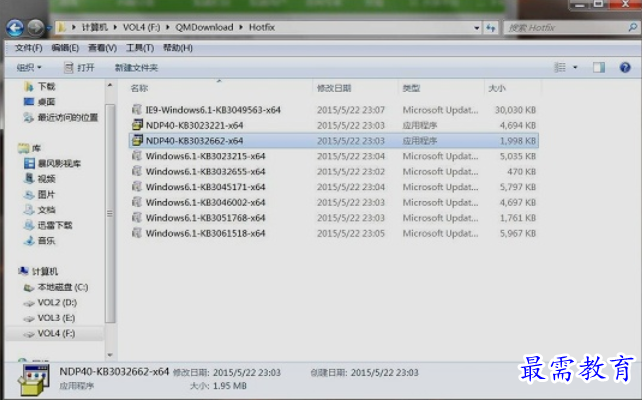Viewport: 642px width, 400px height.
Task: Open the 工具(T) menu
Action: [x=140, y=48]
